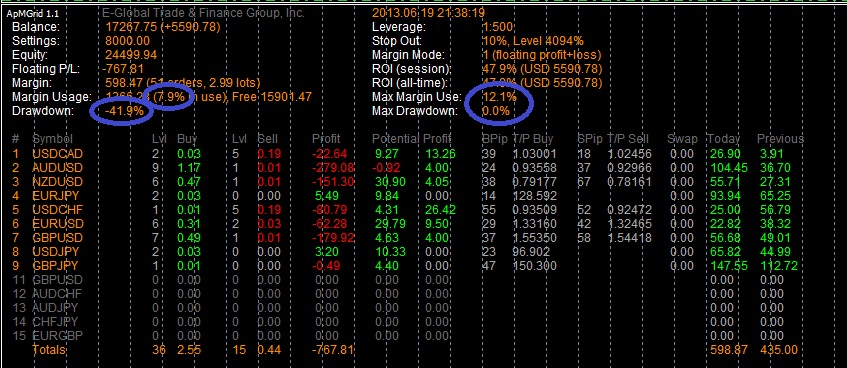Click Totals Sell lots "0.44"
The height and width of the screenshot is (368, 847).
pyautogui.click(x=269, y=350)
